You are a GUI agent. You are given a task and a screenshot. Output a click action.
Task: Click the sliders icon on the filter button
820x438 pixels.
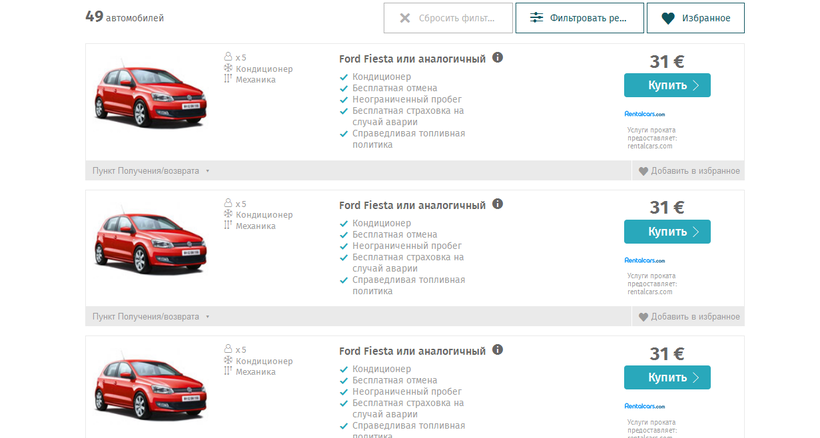[x=537, y=18]
